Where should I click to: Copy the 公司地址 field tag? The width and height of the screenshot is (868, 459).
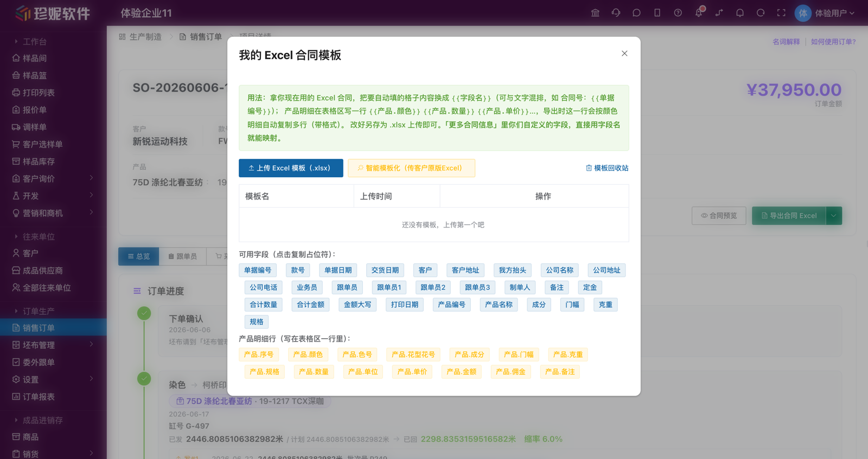(607, 270)
